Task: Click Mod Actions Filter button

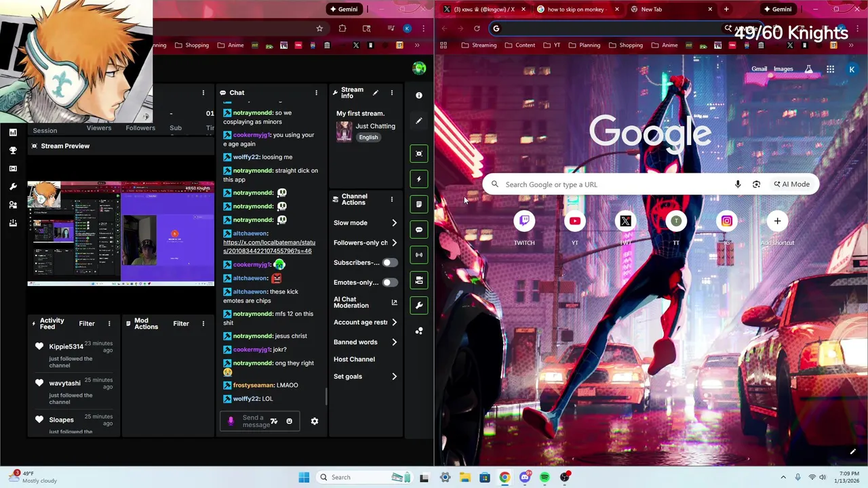Action: pyautogui.click(x=181, y=324)
